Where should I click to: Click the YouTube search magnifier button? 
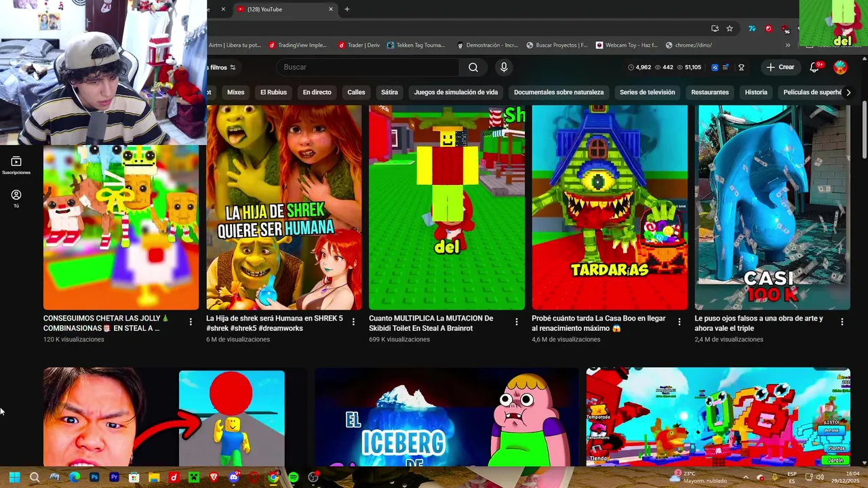pos(473,67)
